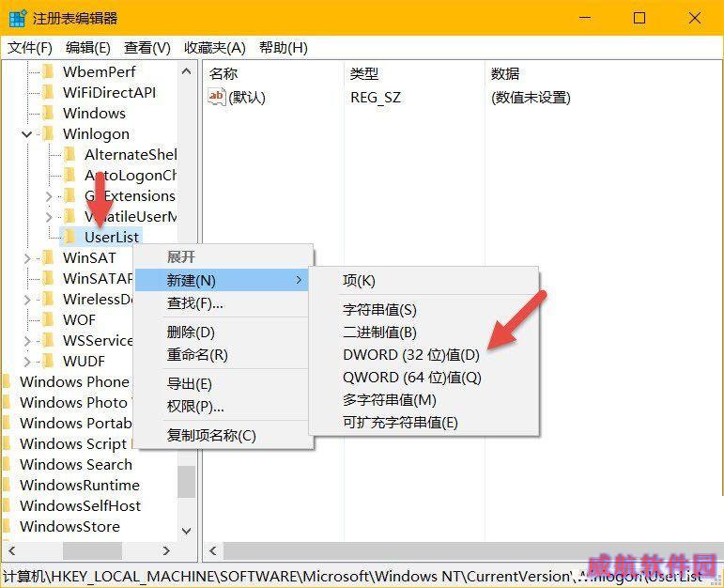Expand the VolatileUserMgrKey node

[x=49, y=217]
